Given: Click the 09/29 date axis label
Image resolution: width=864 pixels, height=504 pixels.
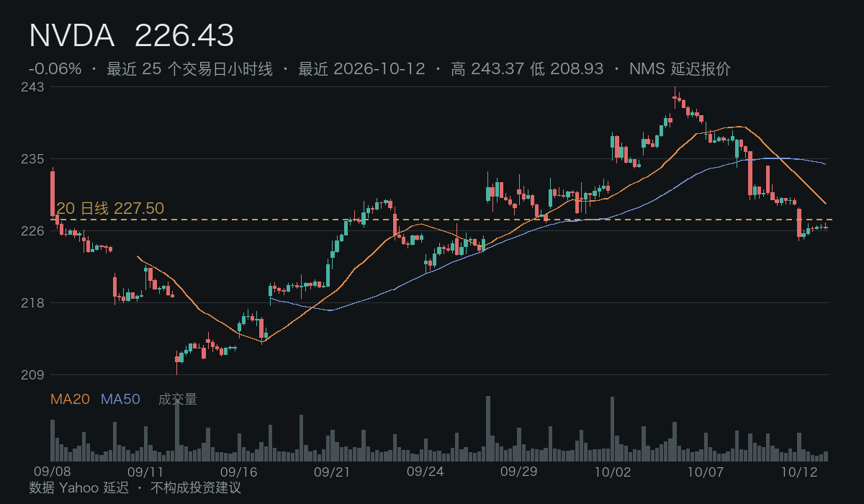Looking at the screenshot, I should [518, 472].
